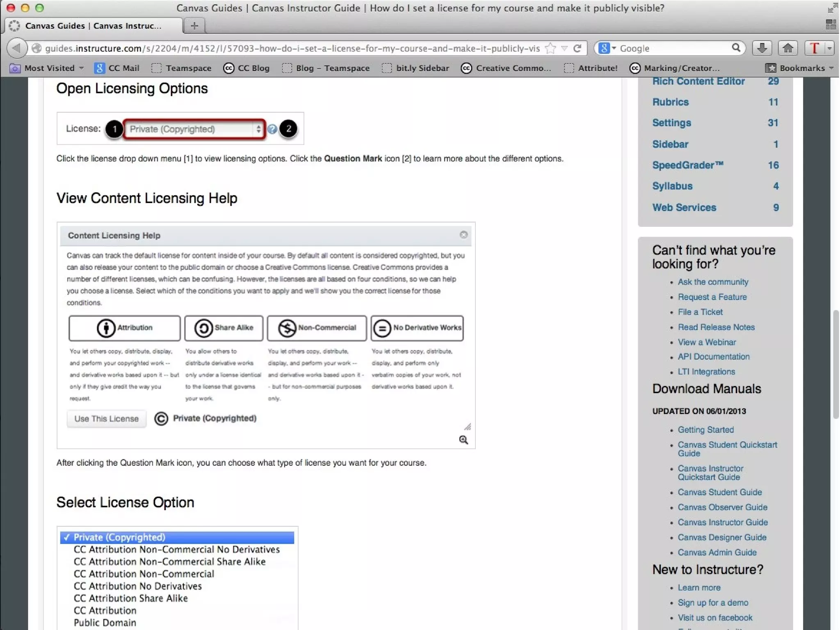Click the page vertical scrollbar handle
Viewport: 840px width, 630px height.
pos(835,364)
